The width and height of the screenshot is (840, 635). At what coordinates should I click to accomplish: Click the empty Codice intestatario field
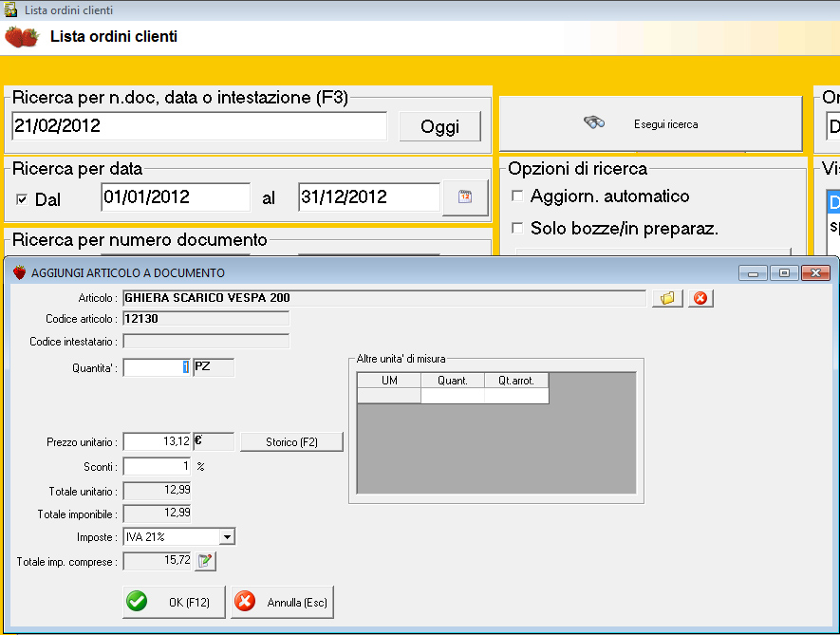(206, 342)
